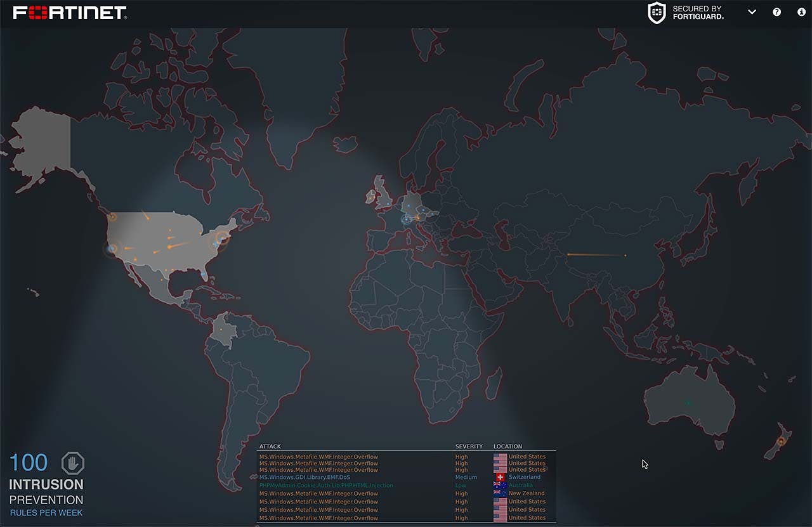Expand the chevron dropdown beside Secured by FortiGuard
This screenshot has width=812, height=527.
click(x=752, y=12)
